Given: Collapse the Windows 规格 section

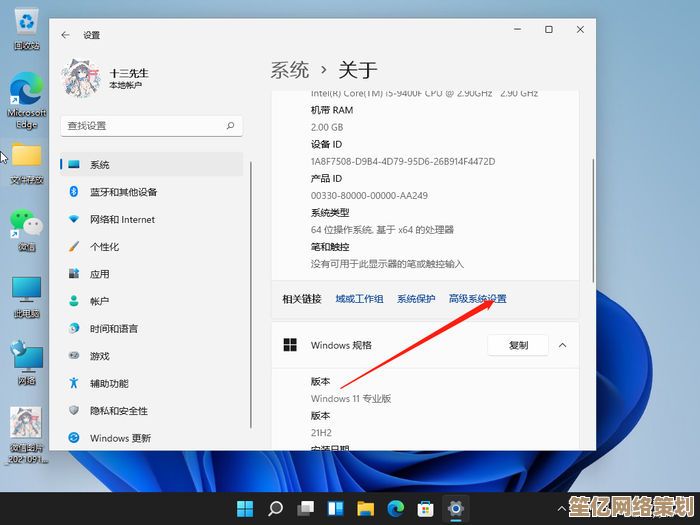Looking at the screenshot, I should [x=562, y=345].
